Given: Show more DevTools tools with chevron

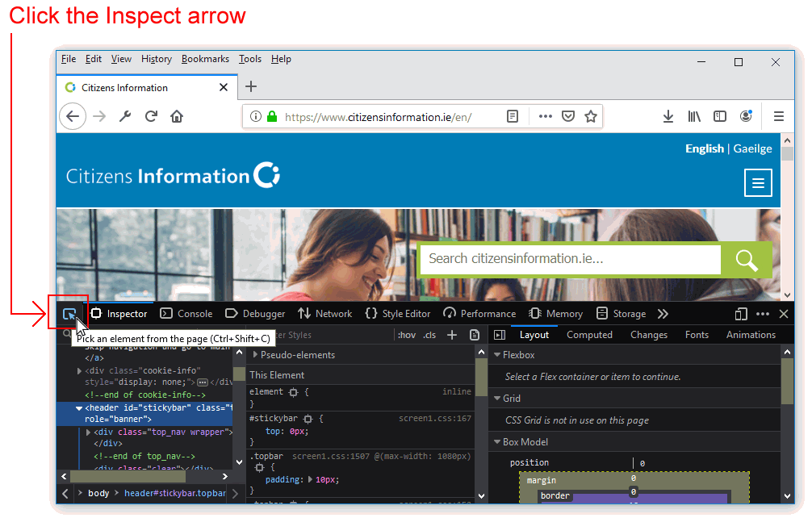Looking at the screenshot, I should (663, 314).
